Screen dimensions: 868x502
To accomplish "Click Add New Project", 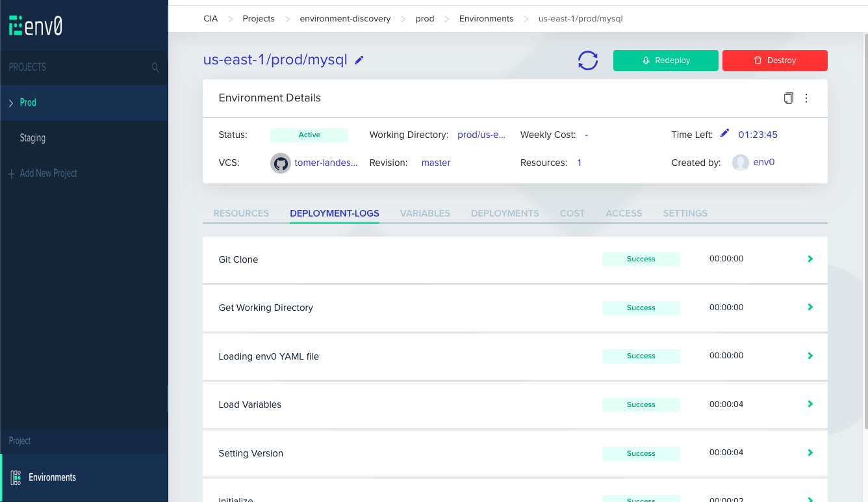I will click(48, 174).
